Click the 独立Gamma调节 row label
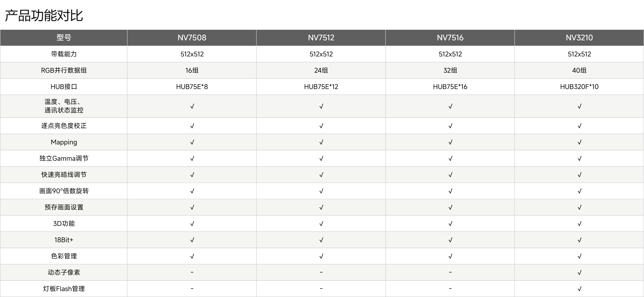Screen dimensions: 644x297 64,158
